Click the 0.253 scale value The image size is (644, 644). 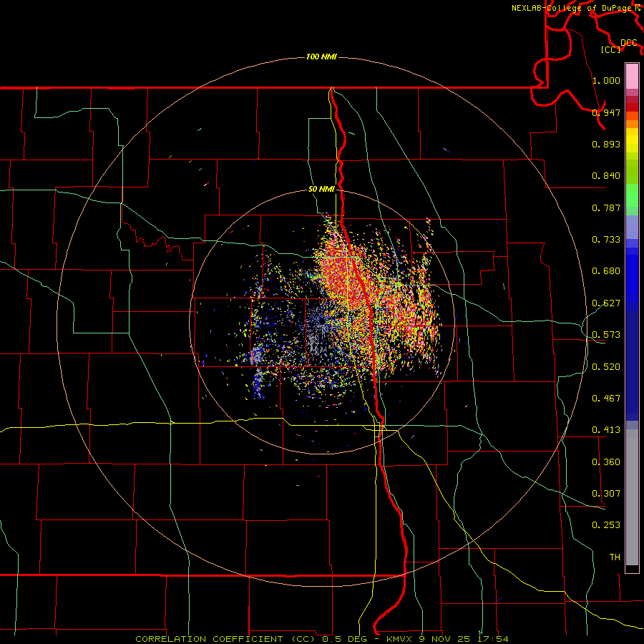(x=606, y=525)
